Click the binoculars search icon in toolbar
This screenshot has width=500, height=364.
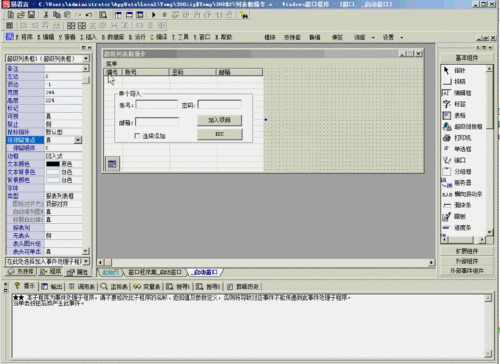(244, 15)
